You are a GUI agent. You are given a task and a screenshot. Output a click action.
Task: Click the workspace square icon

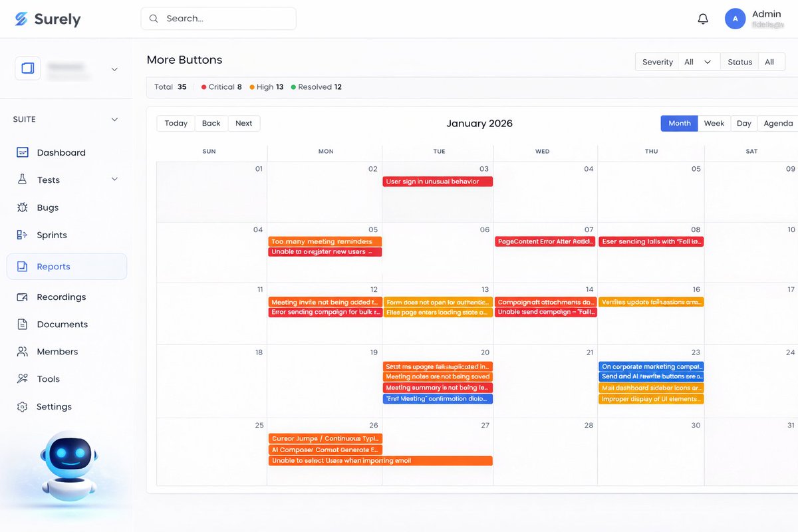(28, 68)
